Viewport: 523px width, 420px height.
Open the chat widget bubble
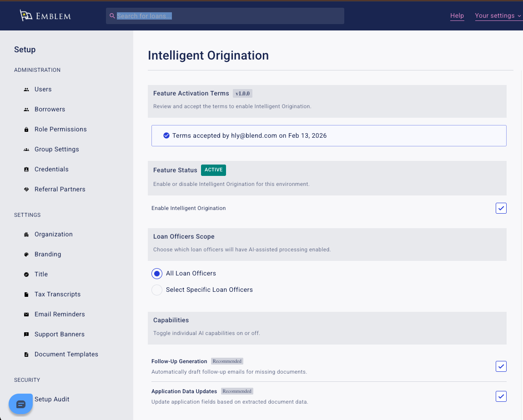[x=20, y=404]
